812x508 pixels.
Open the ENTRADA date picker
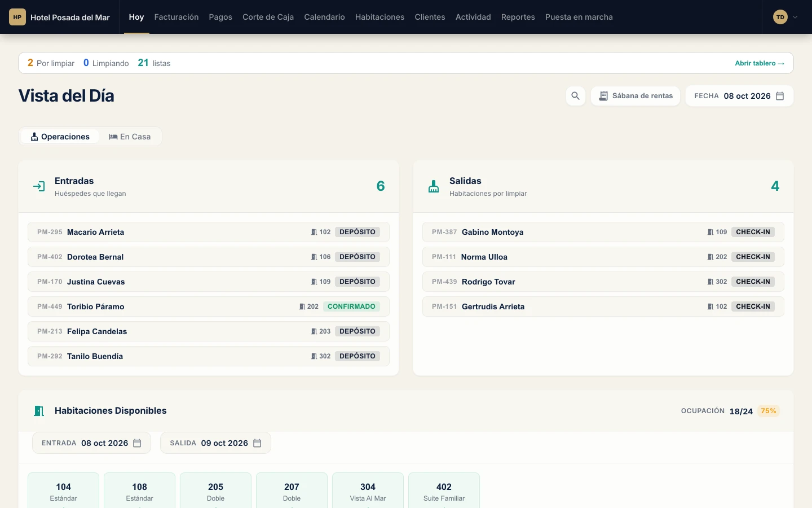tap(91, 443)
